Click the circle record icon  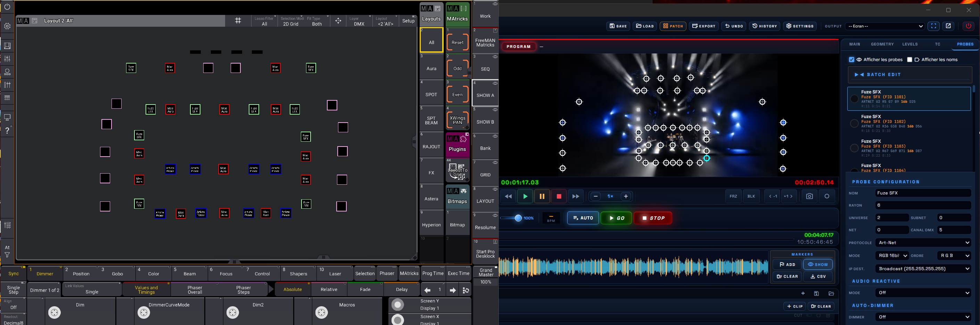click(827, 197)
